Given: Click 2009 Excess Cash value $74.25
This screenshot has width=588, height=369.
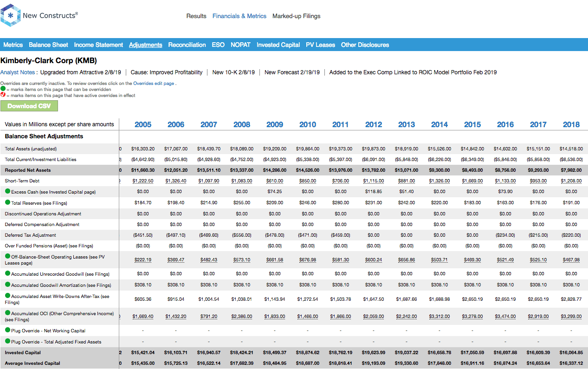Looking at the screenshot, I should click(275, 191).
